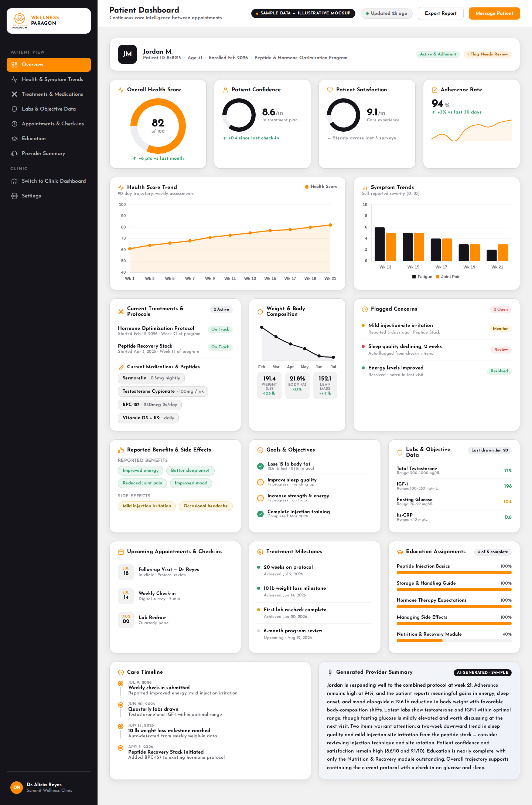Click the Monitor tag on injection-site irritation
The image size is (532, 805).
pos(500,329)
